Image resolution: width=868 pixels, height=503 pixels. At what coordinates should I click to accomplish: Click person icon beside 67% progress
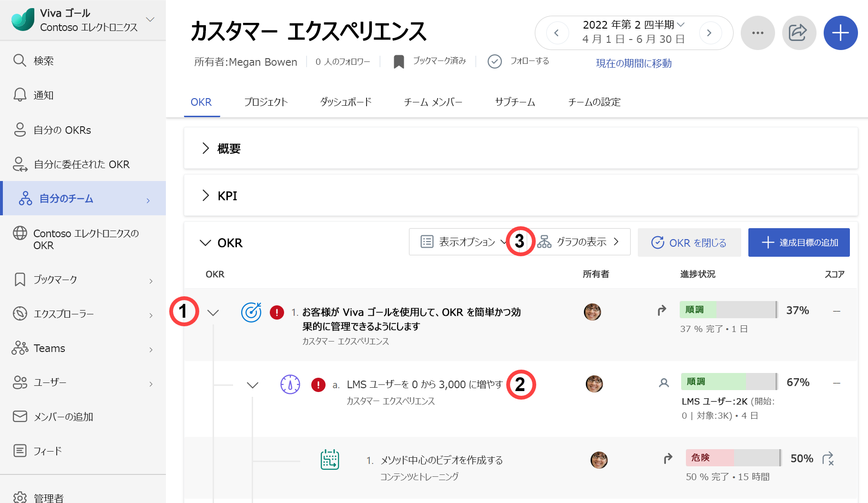664,382
